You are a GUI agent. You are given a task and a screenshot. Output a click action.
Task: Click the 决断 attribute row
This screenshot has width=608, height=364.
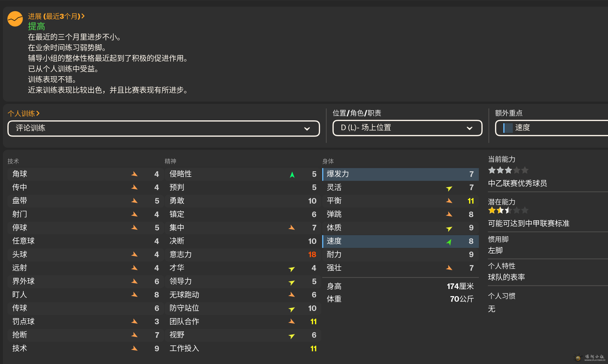(243, 241)
